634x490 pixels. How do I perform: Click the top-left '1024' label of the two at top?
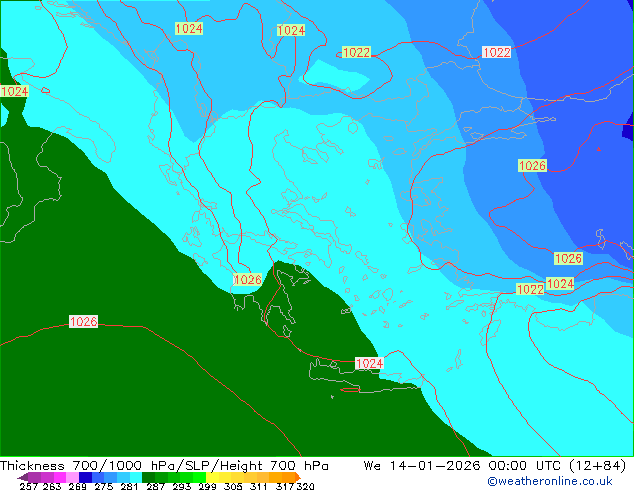pyautogui.click(x=189, y=29)
